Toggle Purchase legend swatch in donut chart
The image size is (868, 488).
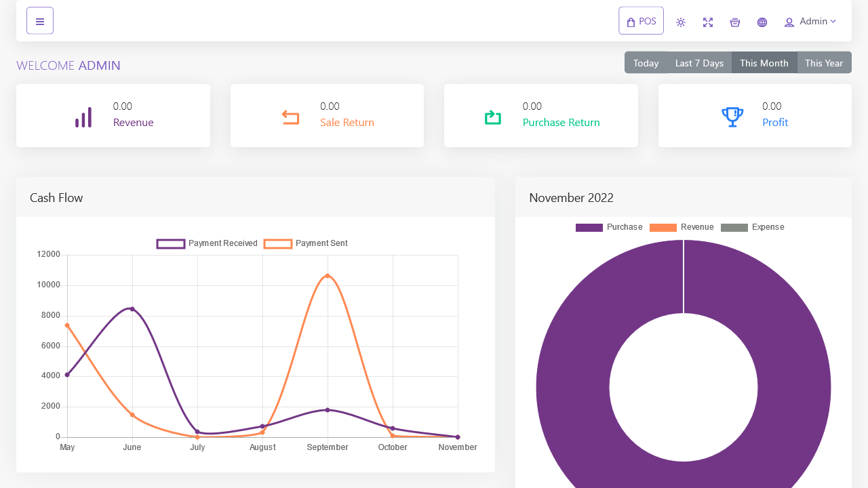[x=589, y=228]
